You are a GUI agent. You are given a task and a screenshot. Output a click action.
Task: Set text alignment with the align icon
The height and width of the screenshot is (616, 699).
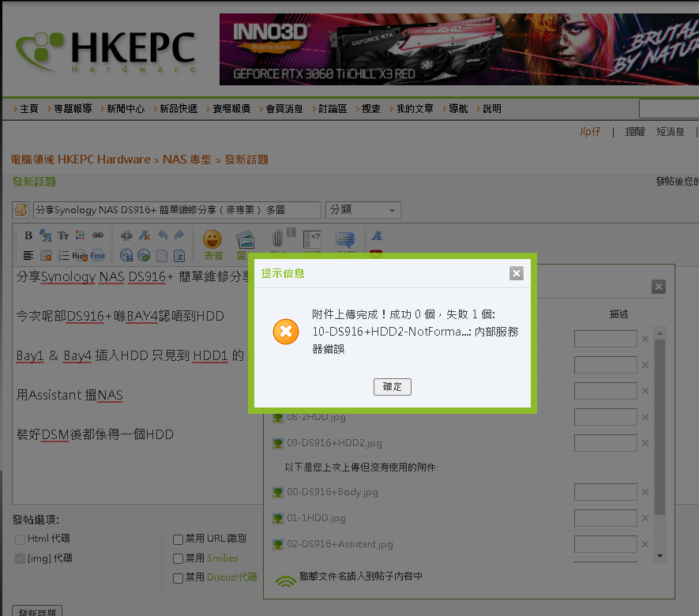point(28,255)
